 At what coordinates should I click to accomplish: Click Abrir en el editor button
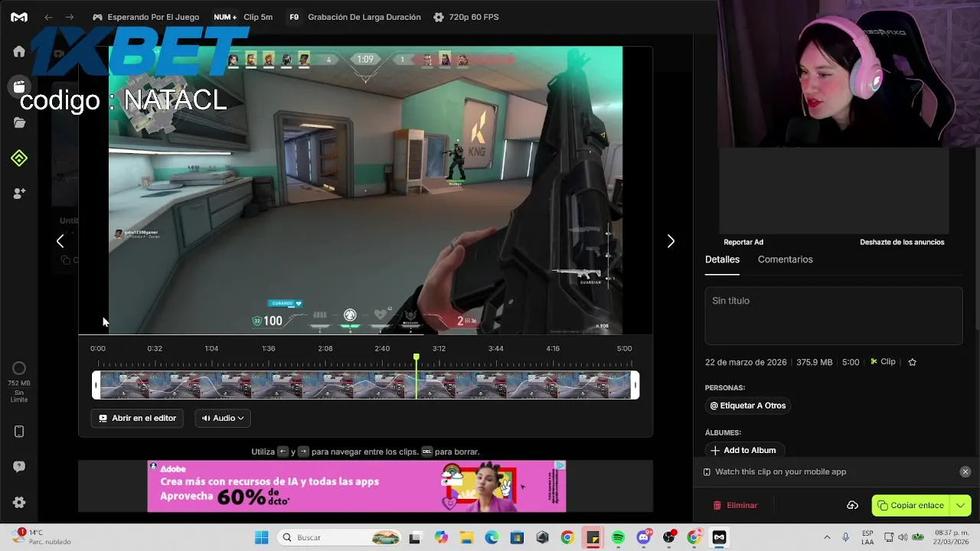click(x=137, y=418)
